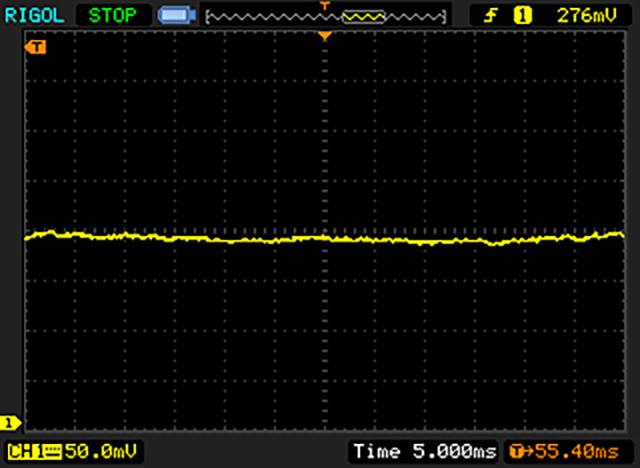Click the trigger source channel 1 badge
The height and width of the screenshot is (468, 640).
(x=522, y=16)
